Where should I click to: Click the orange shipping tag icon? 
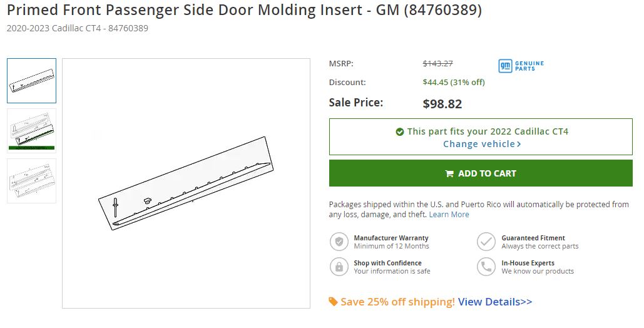tap(333, 302)
